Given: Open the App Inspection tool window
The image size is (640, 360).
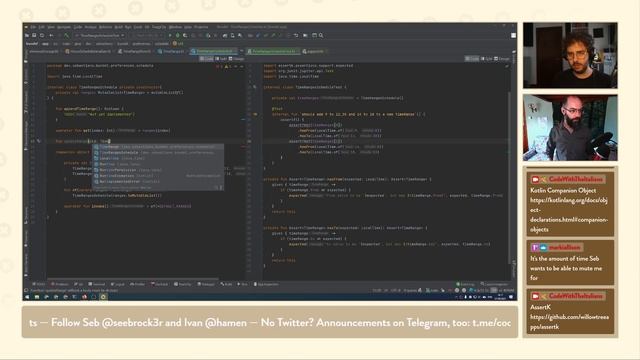Looking at the screenshot, I should tap(267, 284).
